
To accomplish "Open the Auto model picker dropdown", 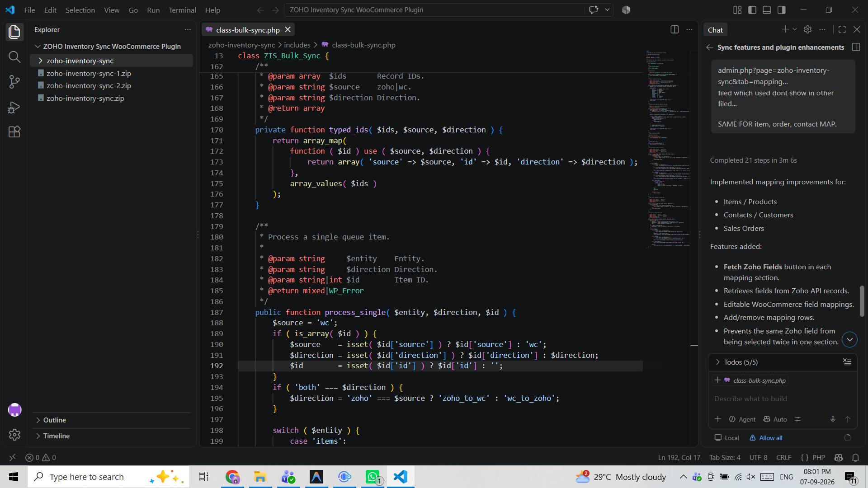I will 775,419.
